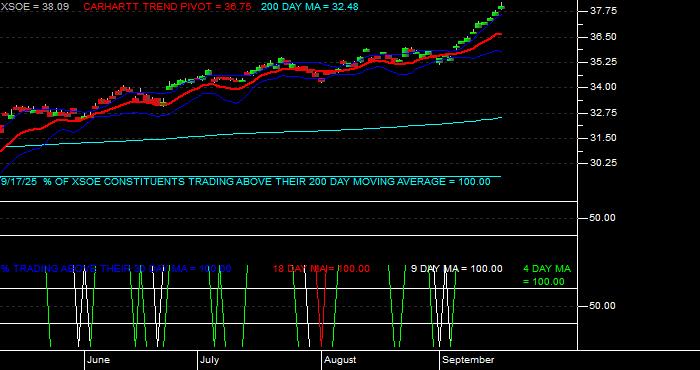The image size is (700, 370).
Task: Click the 50.00 label of the bottom oscillator panel
Action: pyautogui.click(x=603, y=306)
